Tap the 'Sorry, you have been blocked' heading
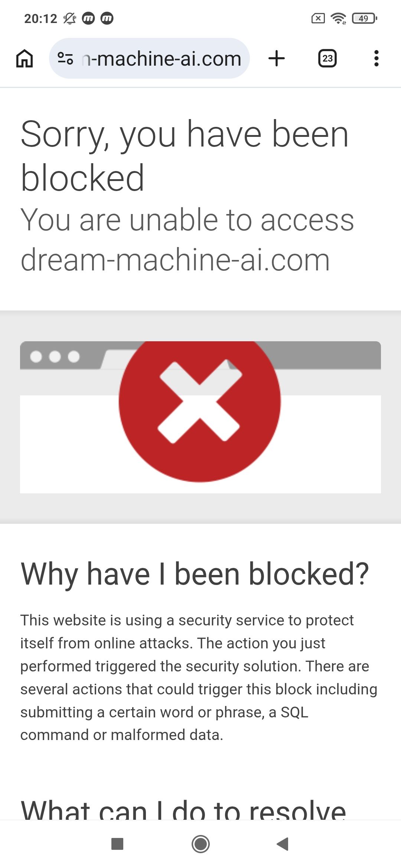 (x=185, y=155)
